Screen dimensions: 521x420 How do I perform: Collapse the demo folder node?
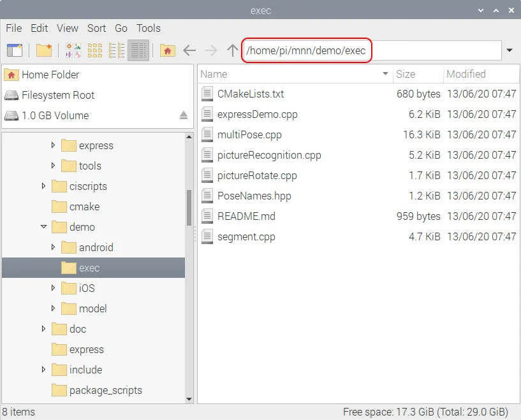pos(43,227)
